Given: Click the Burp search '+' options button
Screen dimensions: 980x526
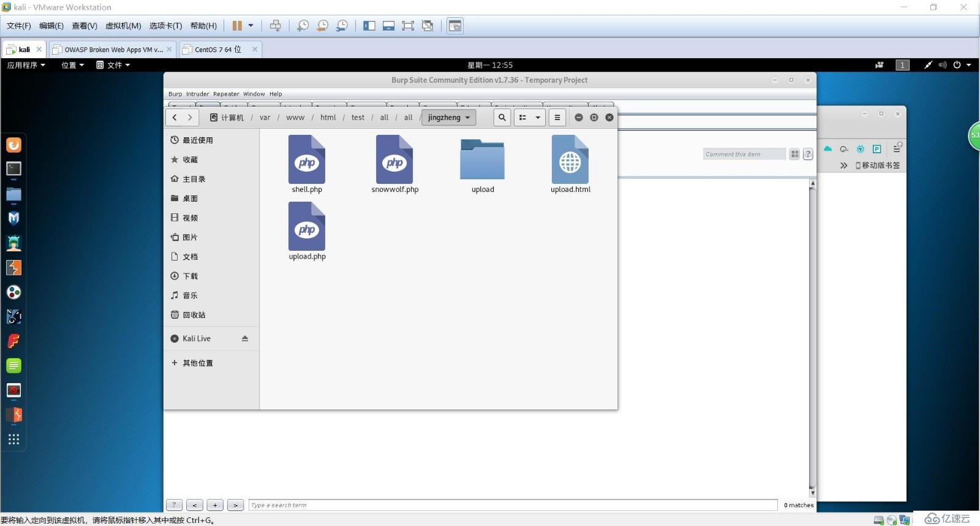Looking at the screenshot, I should (215, 505).
